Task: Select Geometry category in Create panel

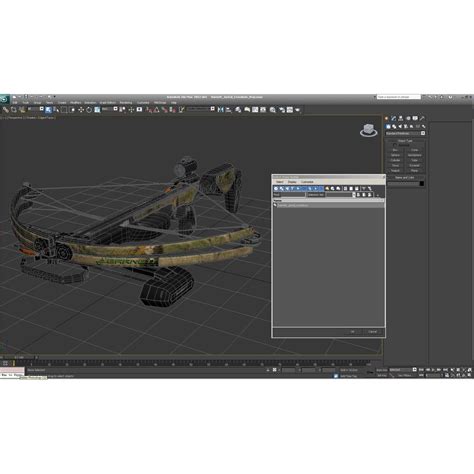Action: click(388, 126)
